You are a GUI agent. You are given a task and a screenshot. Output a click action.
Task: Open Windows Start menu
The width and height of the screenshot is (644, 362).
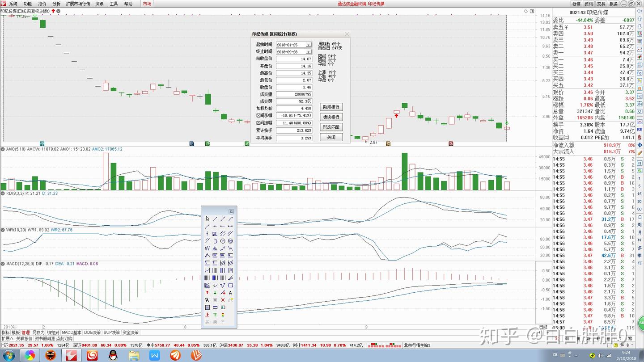pyautogui.click(x=8, y=355)
